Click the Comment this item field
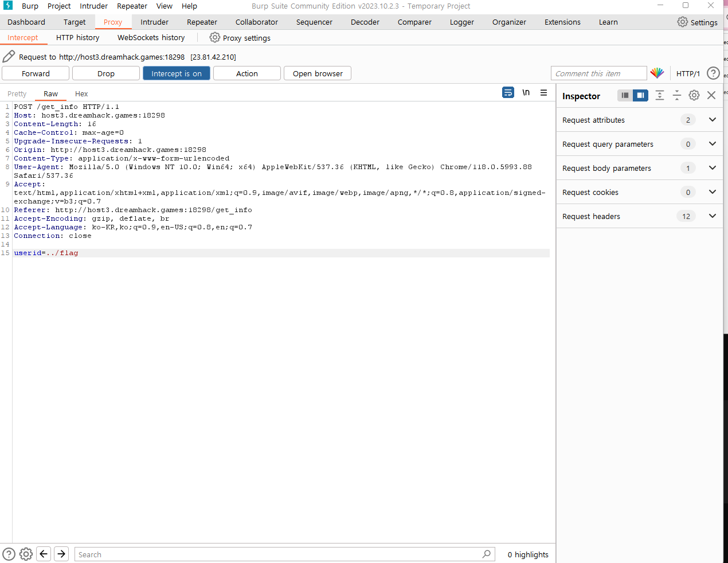Image resolution: width=728 pixels, height=563 pixels. point(599,73)
